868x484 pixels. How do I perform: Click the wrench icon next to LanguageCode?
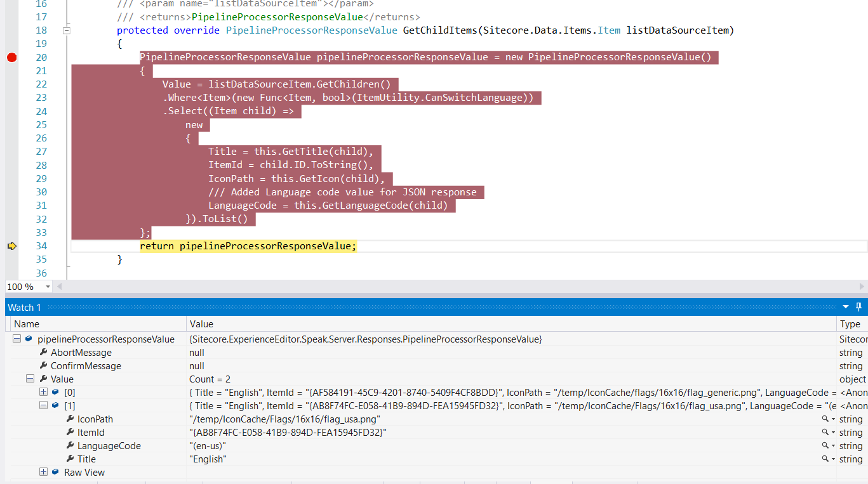click(70, 446)
